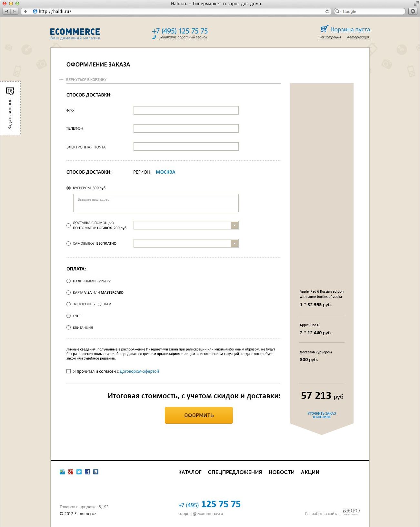
Task: Check the 'Я прочитал и согласен' checkbox
Action: coord(68,371)
